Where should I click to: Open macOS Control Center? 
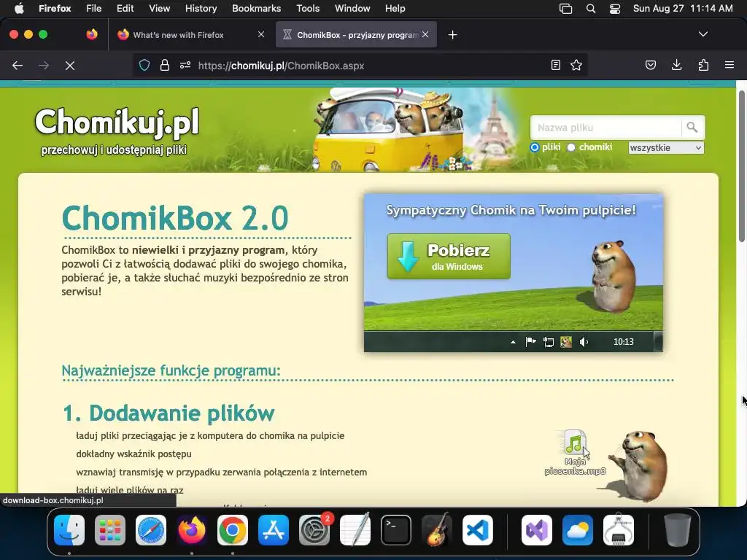click(614, 9)
